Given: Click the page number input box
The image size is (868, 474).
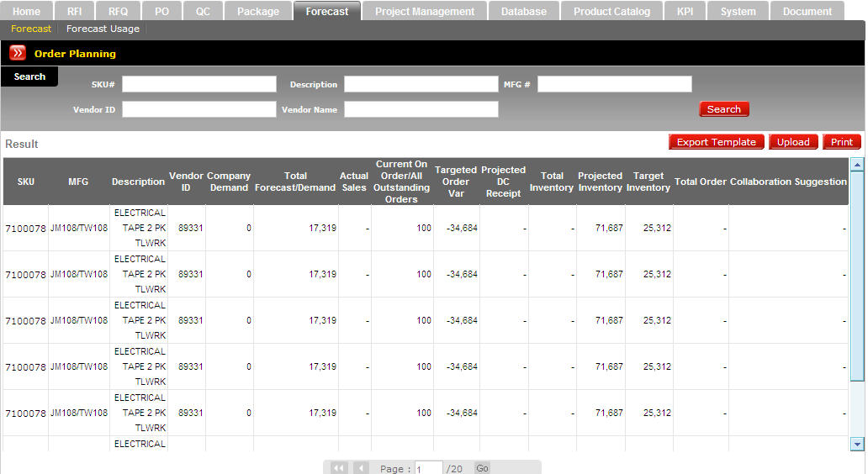Looking at the screenshot, I should click(428, 469).
